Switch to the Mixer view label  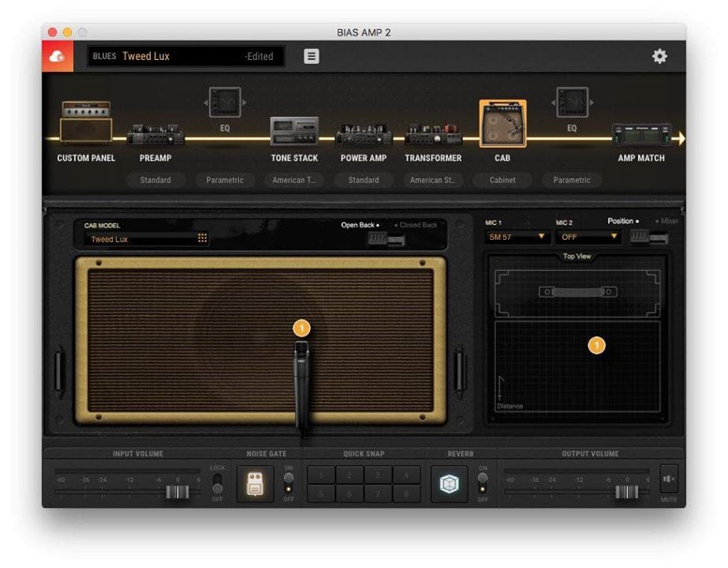[x=669, y=221]
